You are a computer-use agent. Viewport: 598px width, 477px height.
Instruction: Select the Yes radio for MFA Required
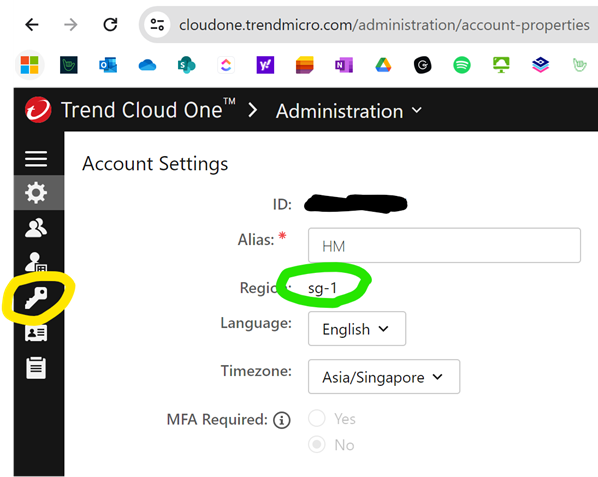[x=317, y=418]
